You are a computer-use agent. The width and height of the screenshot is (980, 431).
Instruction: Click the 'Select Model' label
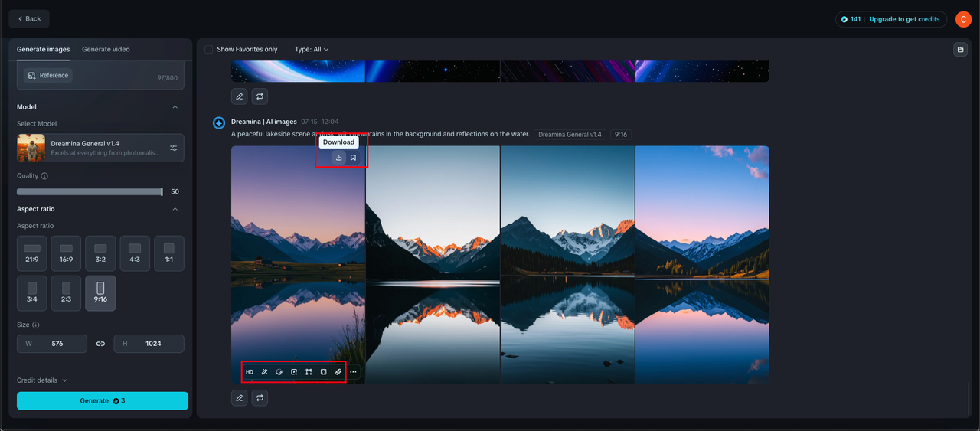pyautogui.click(x=37, y=123)
